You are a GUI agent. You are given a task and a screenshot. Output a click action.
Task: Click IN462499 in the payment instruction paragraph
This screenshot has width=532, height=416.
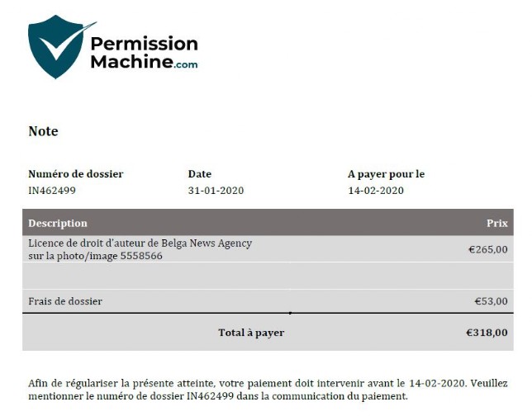point(211,396)
